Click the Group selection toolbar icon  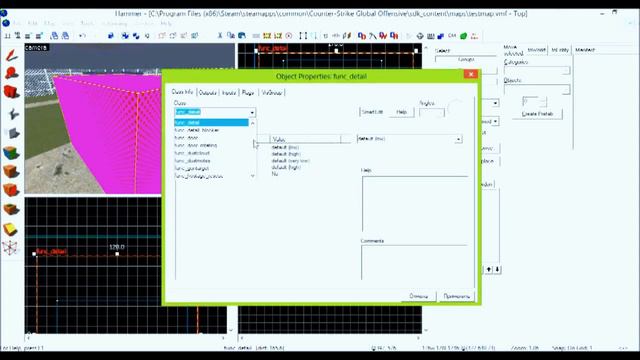(x=125, y=36)
